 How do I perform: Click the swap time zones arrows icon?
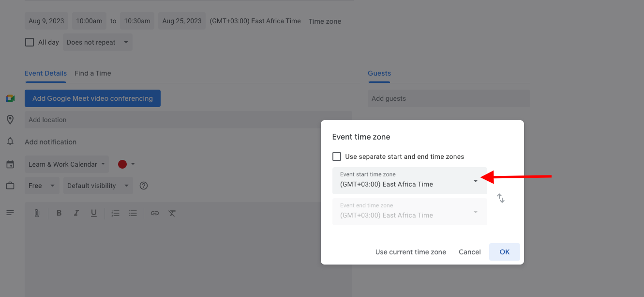click(x=501, y=198)
